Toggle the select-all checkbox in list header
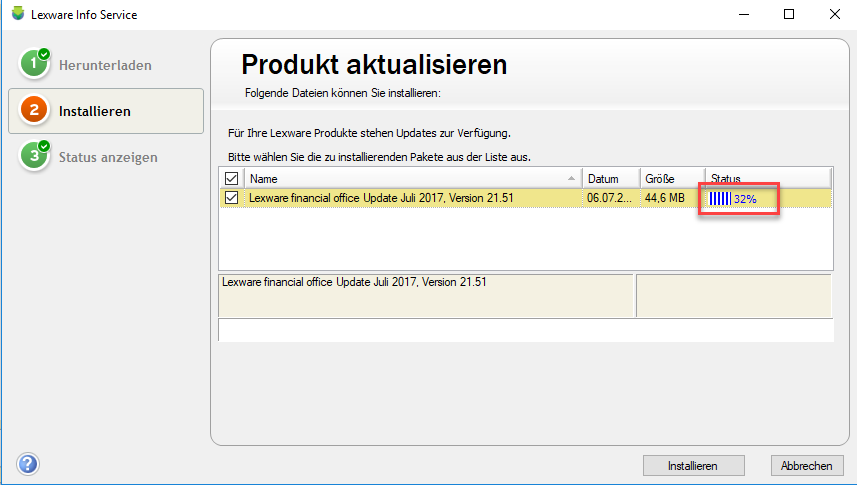 (x=232, y=179)
